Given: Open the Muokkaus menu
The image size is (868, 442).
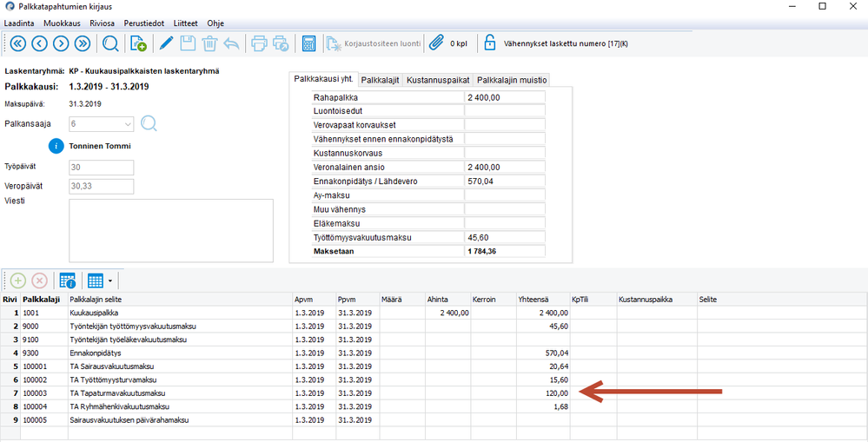Looking at the screenshot, I should [62, 23].
